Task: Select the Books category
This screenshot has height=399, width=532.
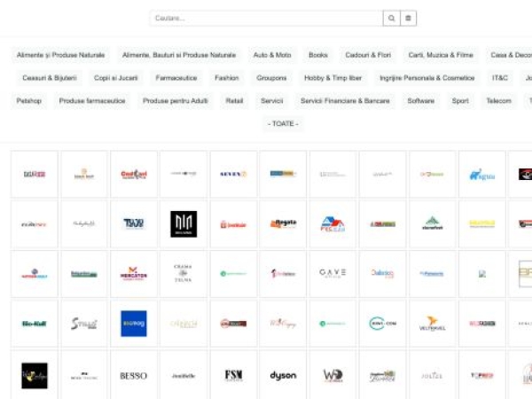Action: pyautogui.click(x=318, y=55)
